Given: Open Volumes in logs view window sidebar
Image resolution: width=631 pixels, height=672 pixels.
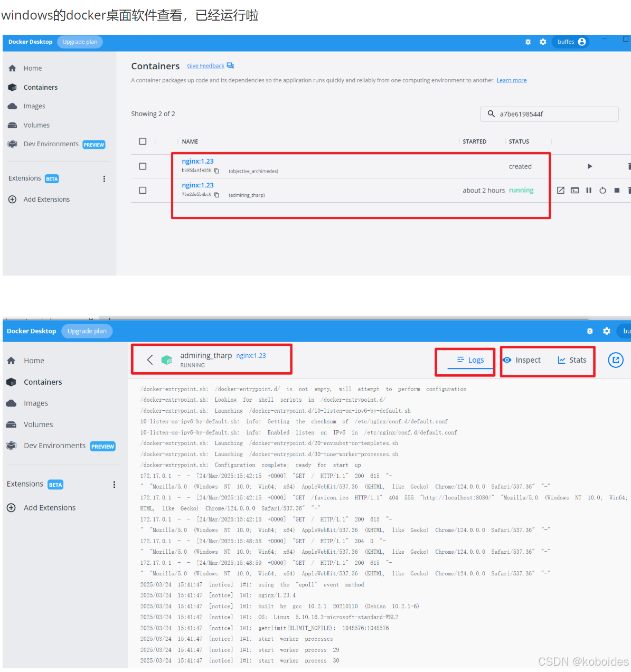Looking at the screenshot, I should [38, 424].
